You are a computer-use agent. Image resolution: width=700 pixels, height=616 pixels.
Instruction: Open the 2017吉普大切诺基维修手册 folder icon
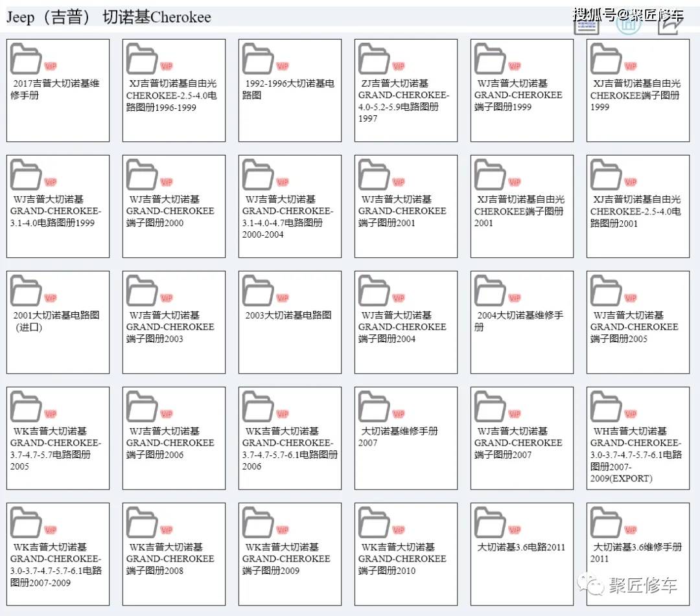click(26, 58)
